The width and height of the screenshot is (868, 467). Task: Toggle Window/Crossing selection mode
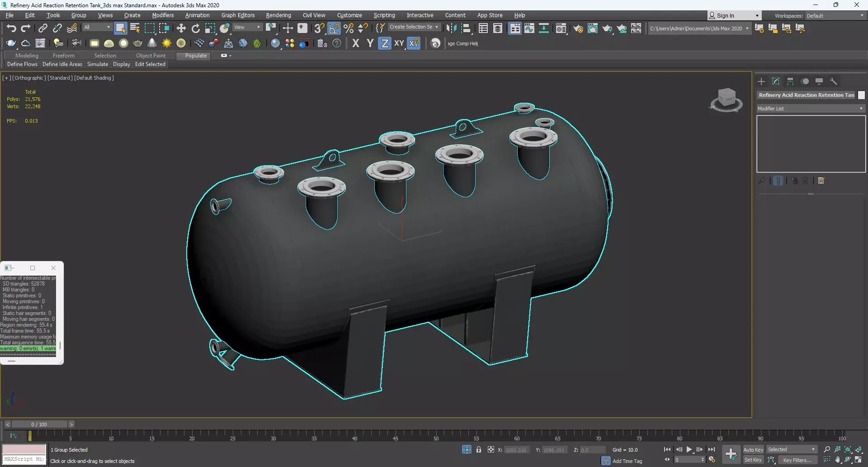(x=164, y=29)
